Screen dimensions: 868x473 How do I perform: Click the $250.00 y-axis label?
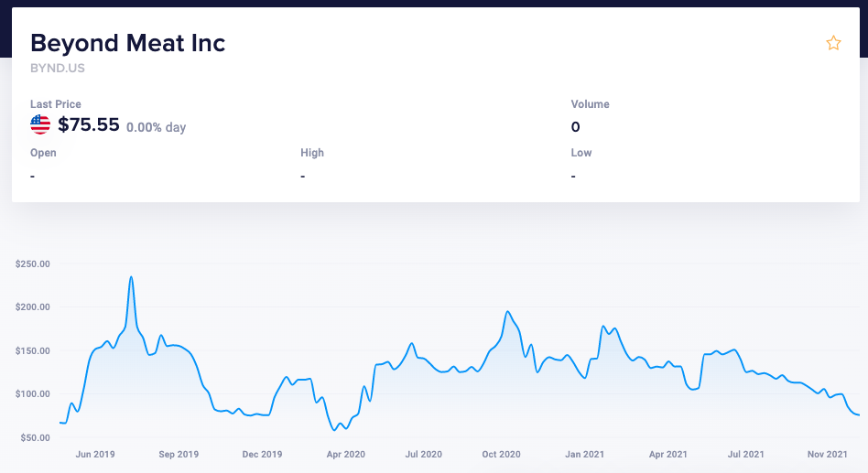pos(33,263)
